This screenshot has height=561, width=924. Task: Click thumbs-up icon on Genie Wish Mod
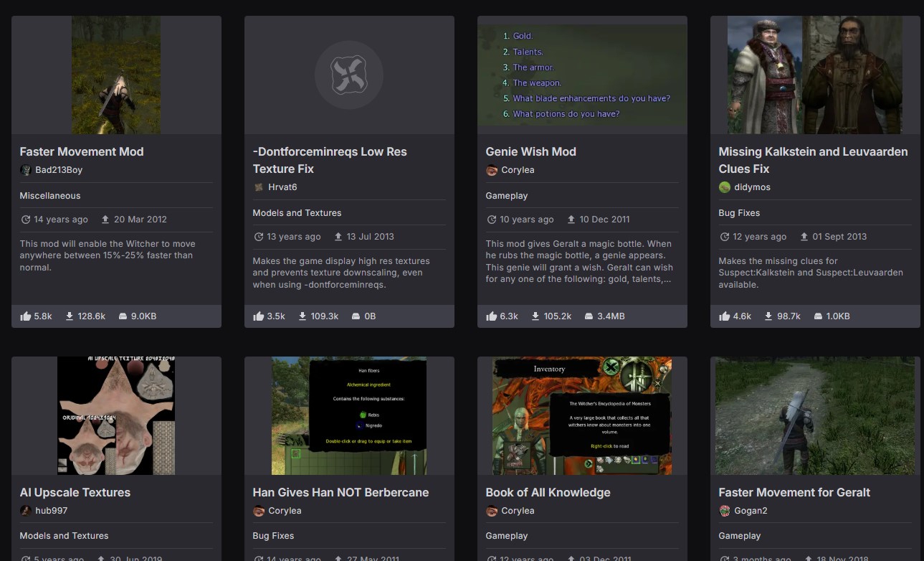coord(492,316)
